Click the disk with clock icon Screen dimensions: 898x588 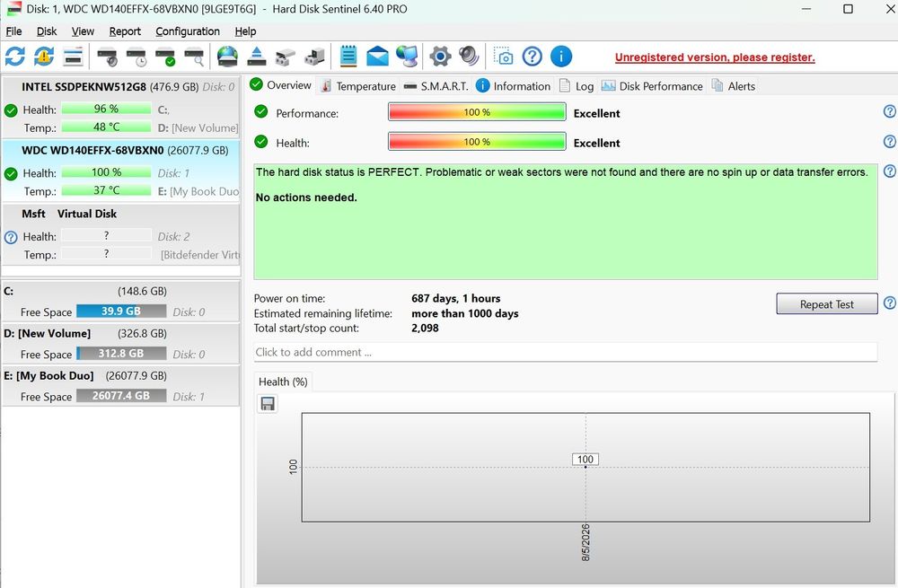point(136,57)
